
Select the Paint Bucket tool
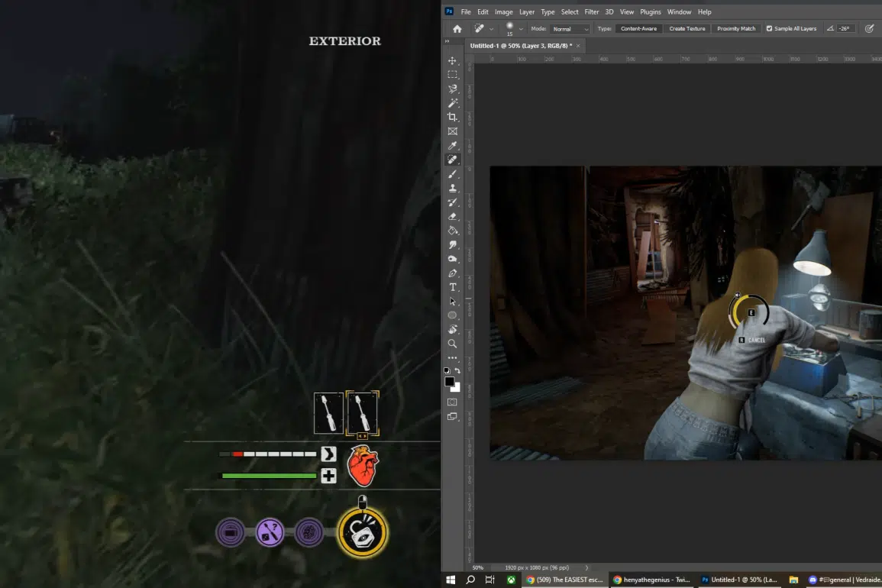[452, 231]
